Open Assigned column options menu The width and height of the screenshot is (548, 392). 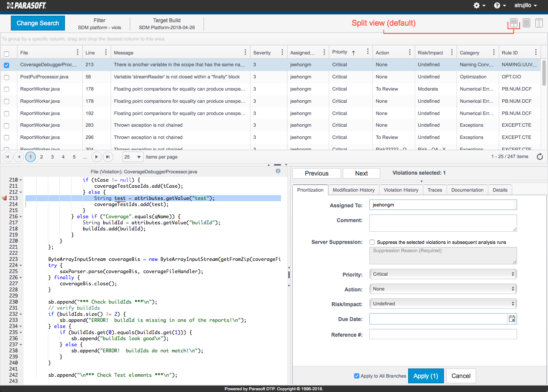click(324, 52)
